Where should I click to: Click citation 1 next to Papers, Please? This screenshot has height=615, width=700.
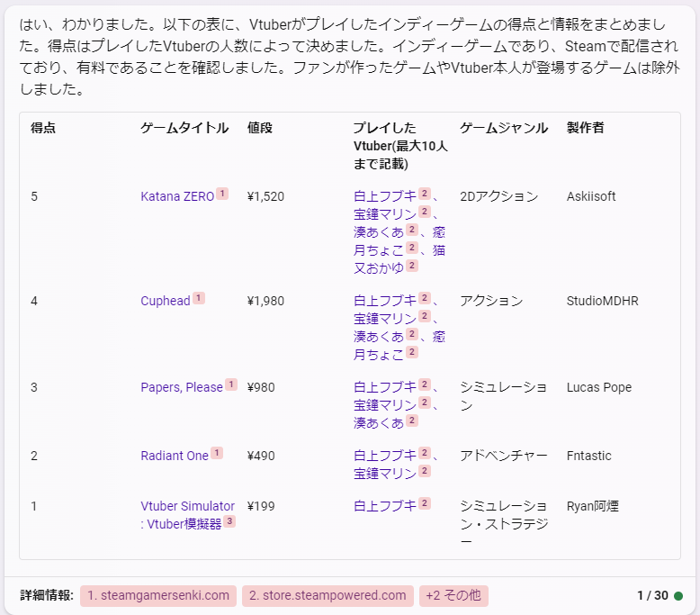coord(231,384)
